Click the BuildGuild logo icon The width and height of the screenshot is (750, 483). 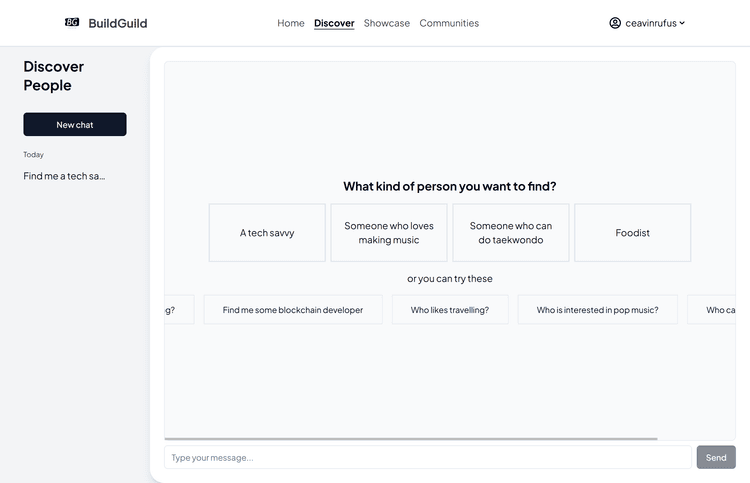coord(72,22)
